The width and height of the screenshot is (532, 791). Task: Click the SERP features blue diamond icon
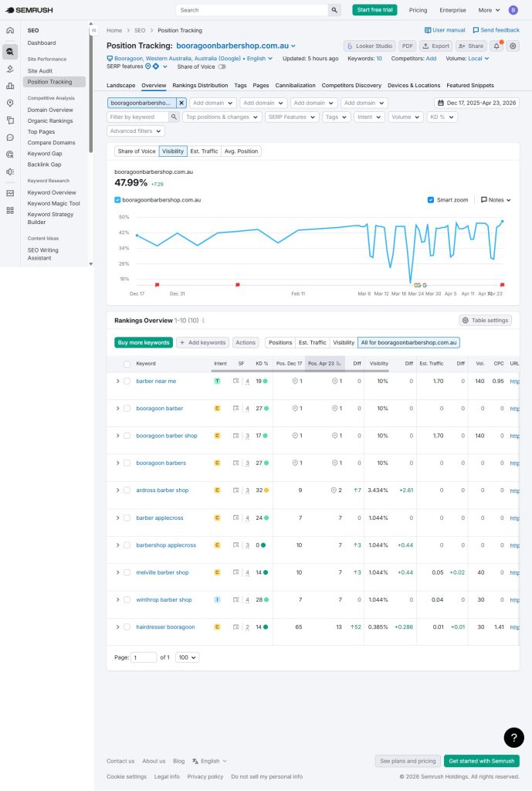coord(156,66)
